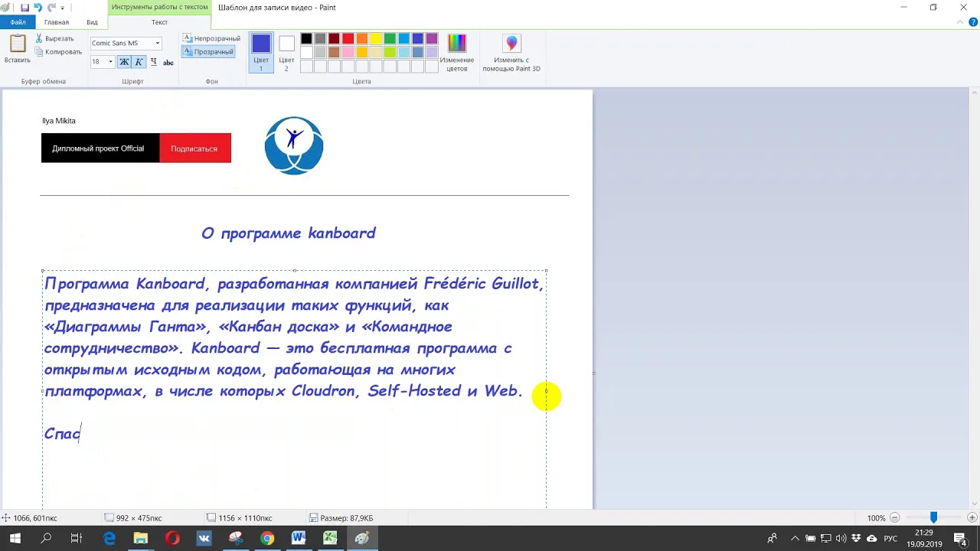Open the Windows Start menu
The width and height of the screenshot is (980, 551).
tap(14, 539)
